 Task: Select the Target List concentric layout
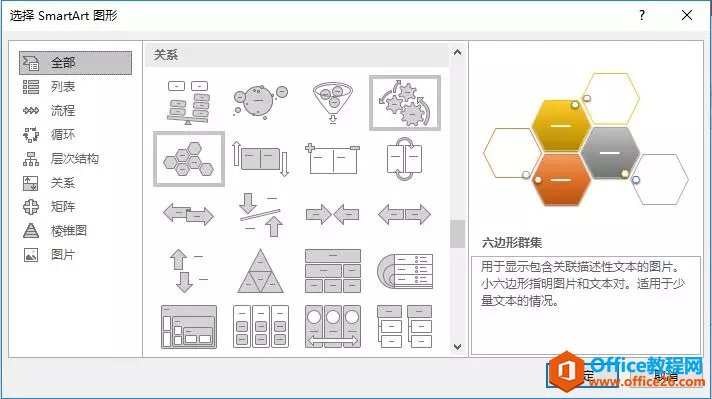point(405,271)
